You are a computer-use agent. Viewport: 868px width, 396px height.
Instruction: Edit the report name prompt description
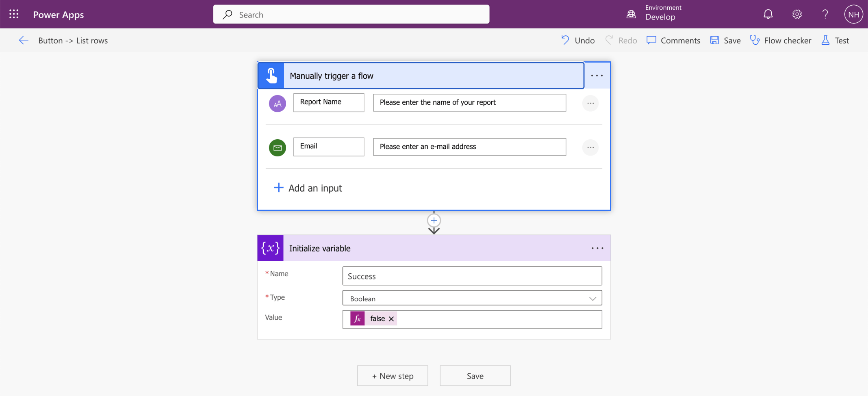click(x=469, y=102)
